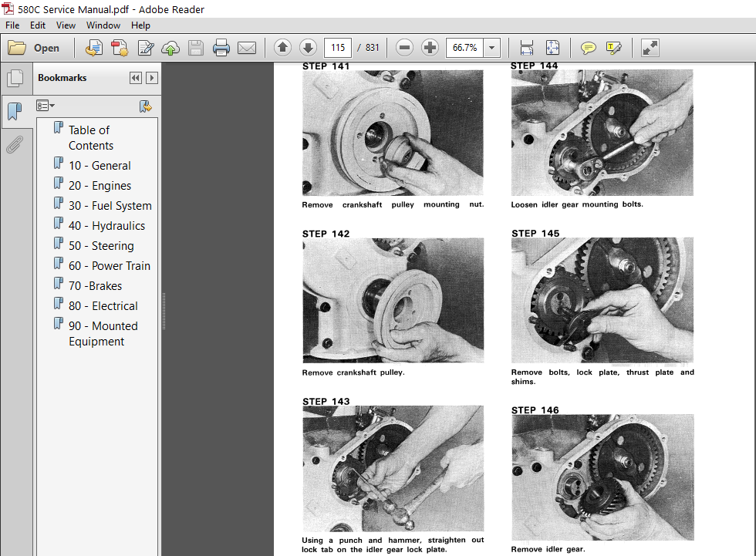
Task: Click the Bookmarks panel title
Action: (62, 78)
